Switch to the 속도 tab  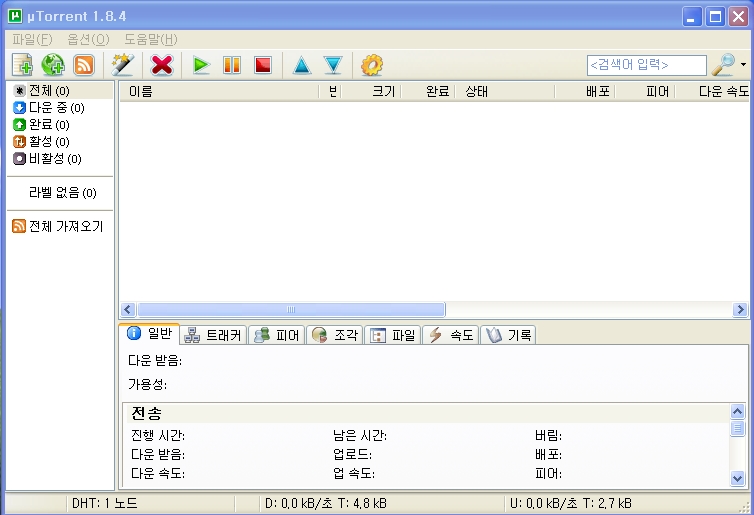coord(451,335)
